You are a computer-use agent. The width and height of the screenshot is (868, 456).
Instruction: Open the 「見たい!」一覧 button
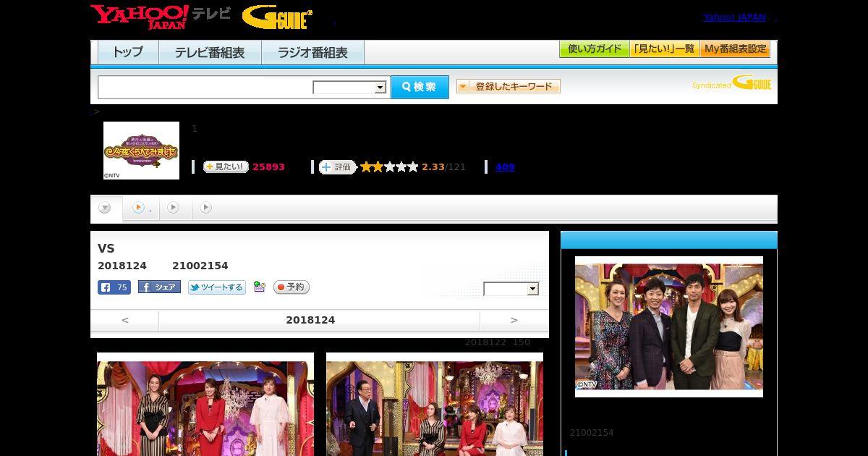[665, 49]
